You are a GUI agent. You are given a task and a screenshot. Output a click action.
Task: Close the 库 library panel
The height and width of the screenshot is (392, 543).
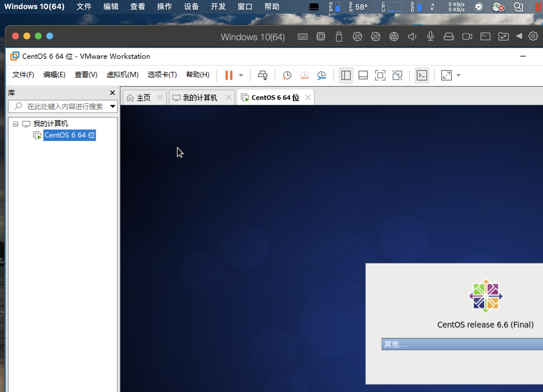112,93
